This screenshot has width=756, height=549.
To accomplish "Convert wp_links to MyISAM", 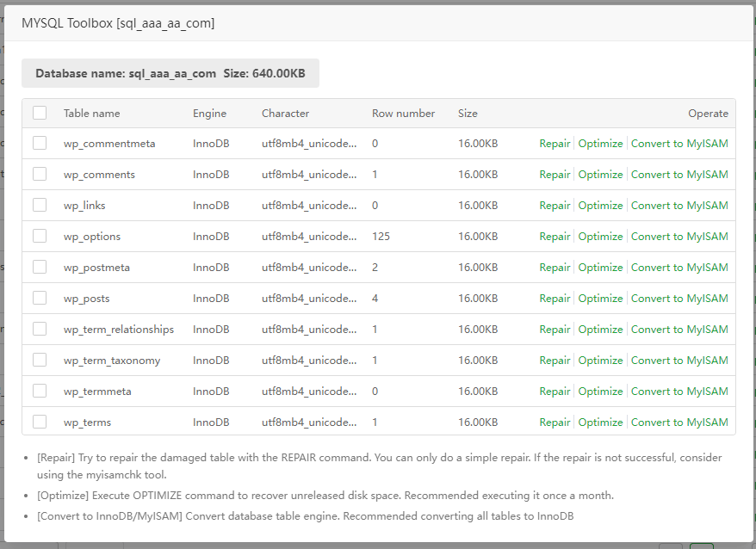I will 679,206.
